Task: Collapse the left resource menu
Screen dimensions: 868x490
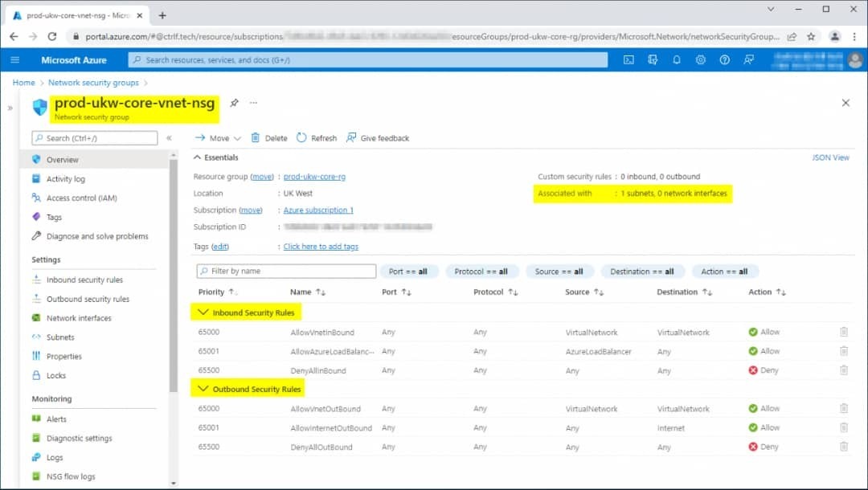Action: pos(169,138)
